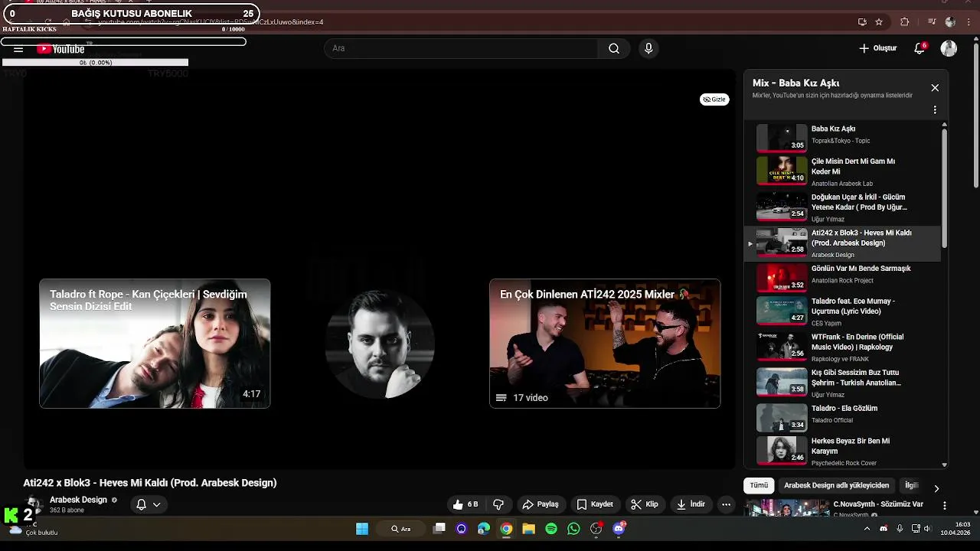The image size is (980, 551).
Task: Play Herkes Beyaz Bir Ben Mi Karayım
Action: (842, 452)
